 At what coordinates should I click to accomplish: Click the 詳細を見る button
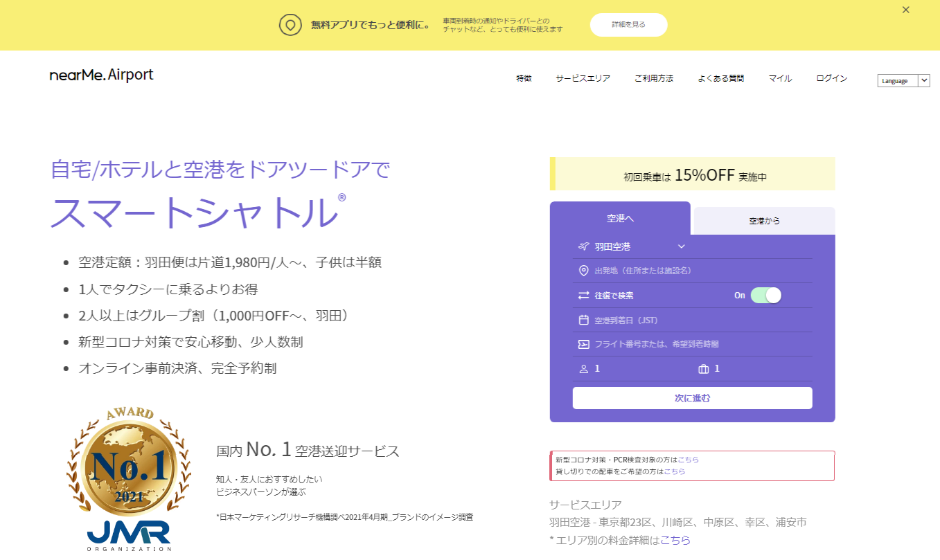click(628, 25)
